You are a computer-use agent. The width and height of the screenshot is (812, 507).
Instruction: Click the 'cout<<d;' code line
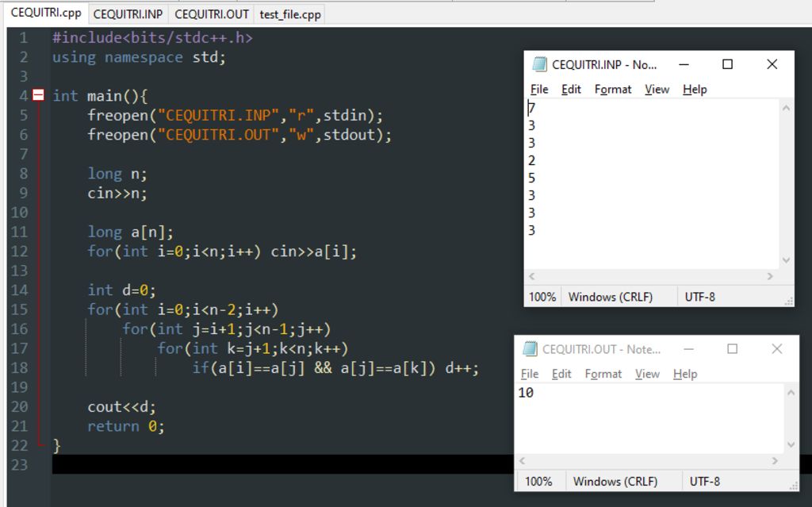(121, 407)
